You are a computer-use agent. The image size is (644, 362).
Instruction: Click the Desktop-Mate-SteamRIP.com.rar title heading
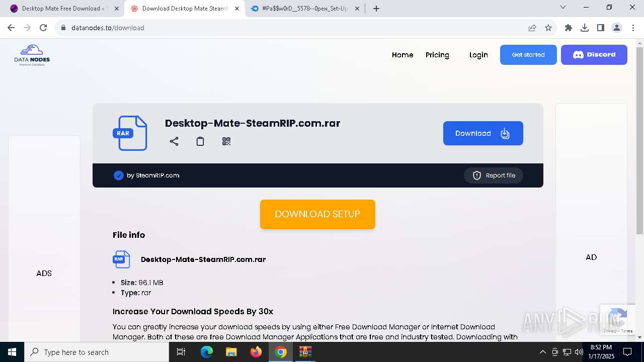253,123
